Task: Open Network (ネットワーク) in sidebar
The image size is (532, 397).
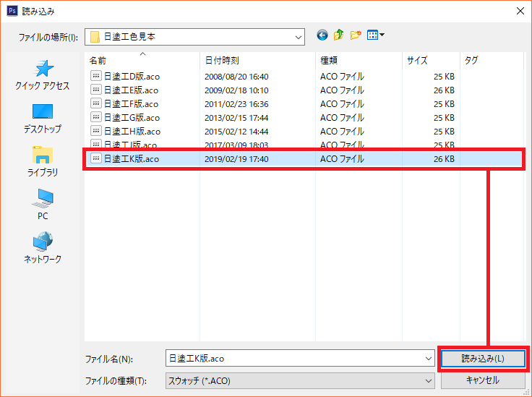Action: pyautogui.click(x=43, y=248)
